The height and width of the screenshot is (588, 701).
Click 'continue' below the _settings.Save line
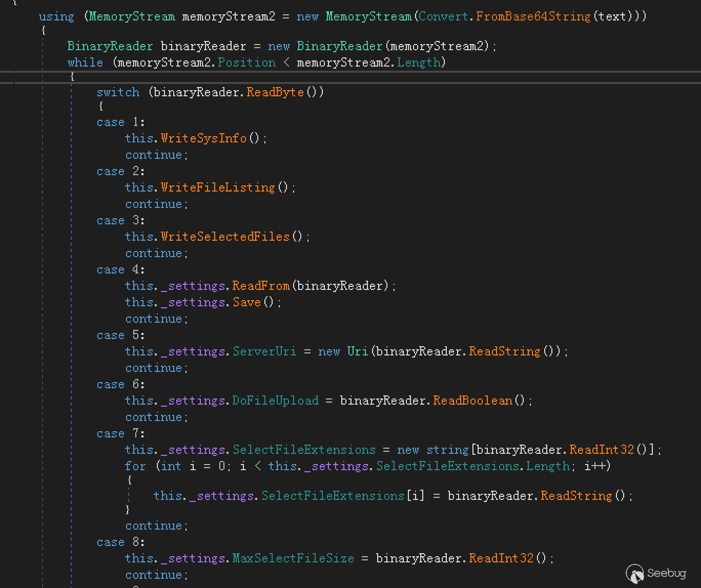click(154, 319)
